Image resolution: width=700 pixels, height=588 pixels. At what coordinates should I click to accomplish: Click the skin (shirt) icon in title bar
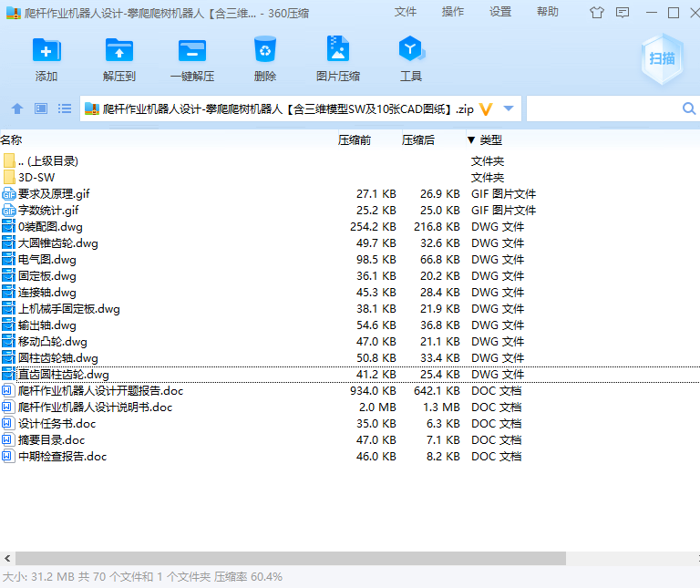pos(596,13)
